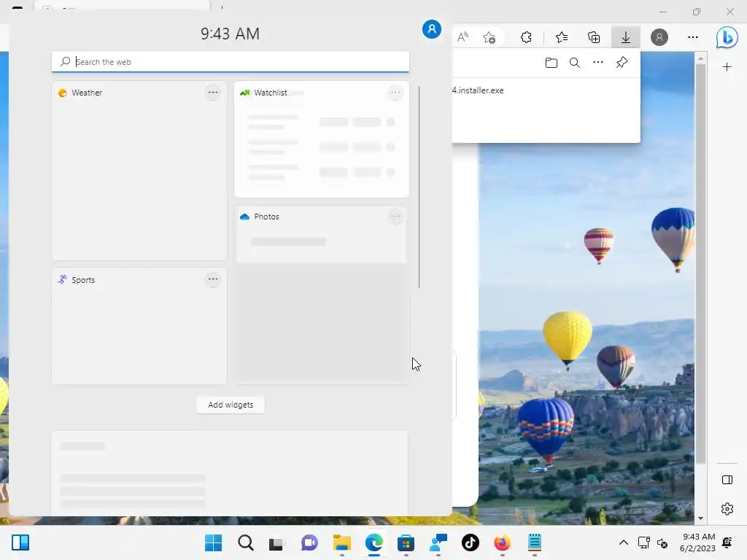The width and height of the screenshot is (747, 560).
Task: Open File Explorer from the taskbar
Action: [x=341, y=542]
